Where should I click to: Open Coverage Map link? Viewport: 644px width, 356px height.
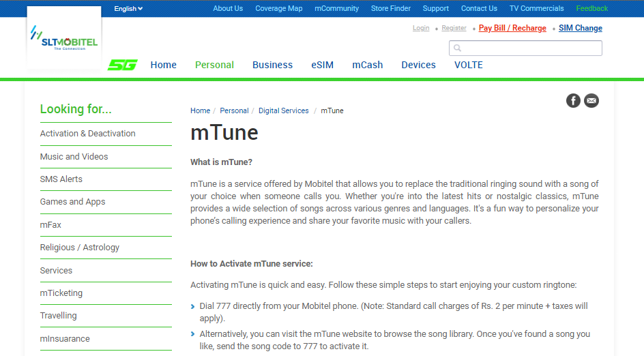(279, 8)
